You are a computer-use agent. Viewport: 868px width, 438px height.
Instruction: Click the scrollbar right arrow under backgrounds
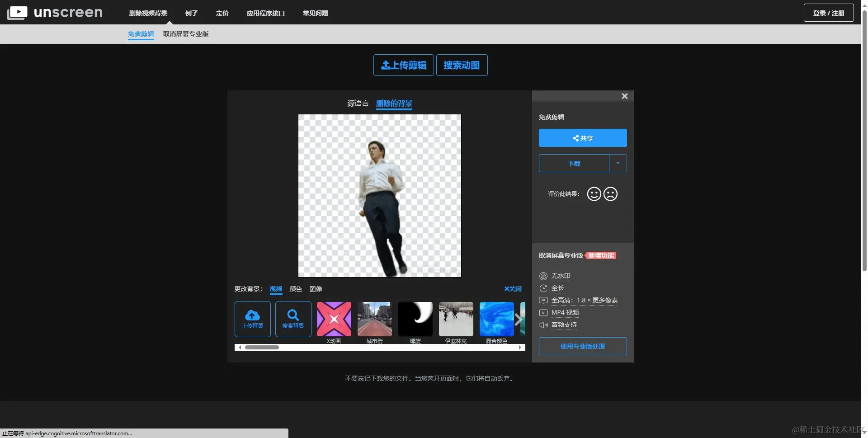click(x=520, y=347)
